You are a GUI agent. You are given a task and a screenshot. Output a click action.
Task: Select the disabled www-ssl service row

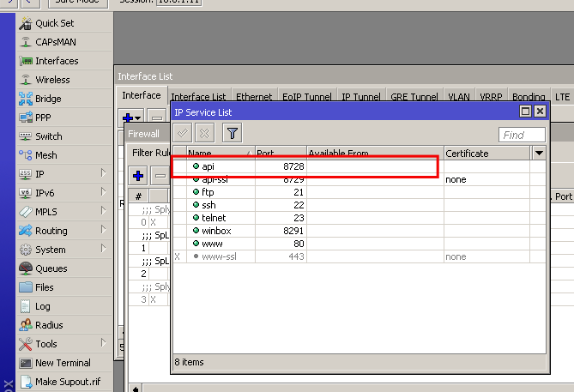pyautogui.click(x=359, y=256)
